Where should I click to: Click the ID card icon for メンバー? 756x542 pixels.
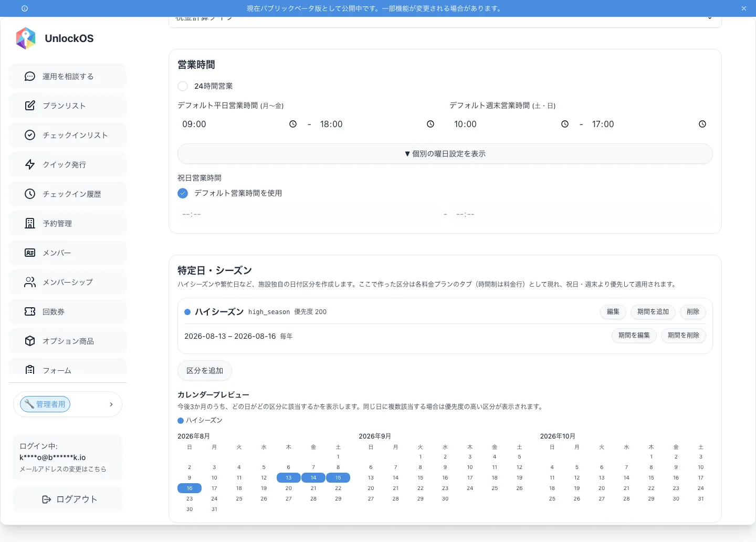30,253
